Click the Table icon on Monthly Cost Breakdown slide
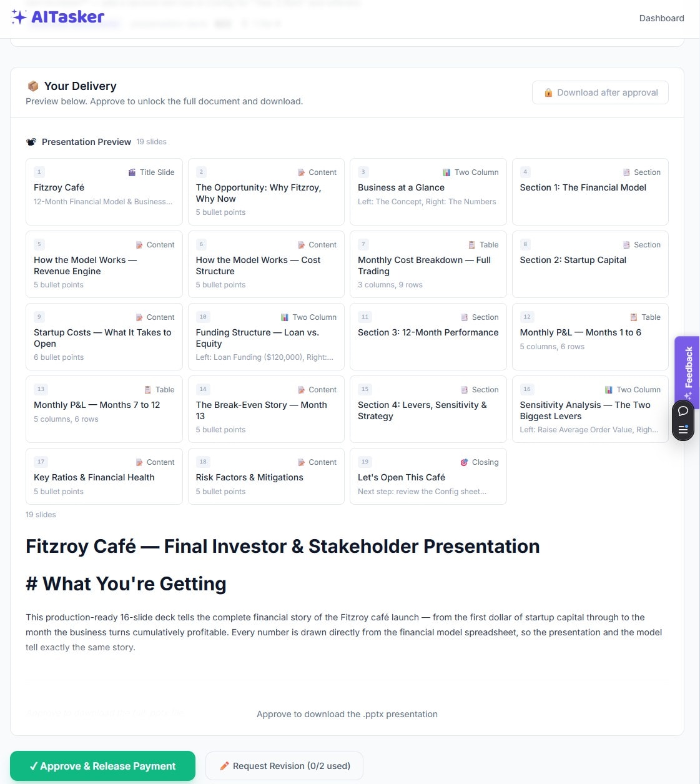The image size is (700, 784). 471,244
